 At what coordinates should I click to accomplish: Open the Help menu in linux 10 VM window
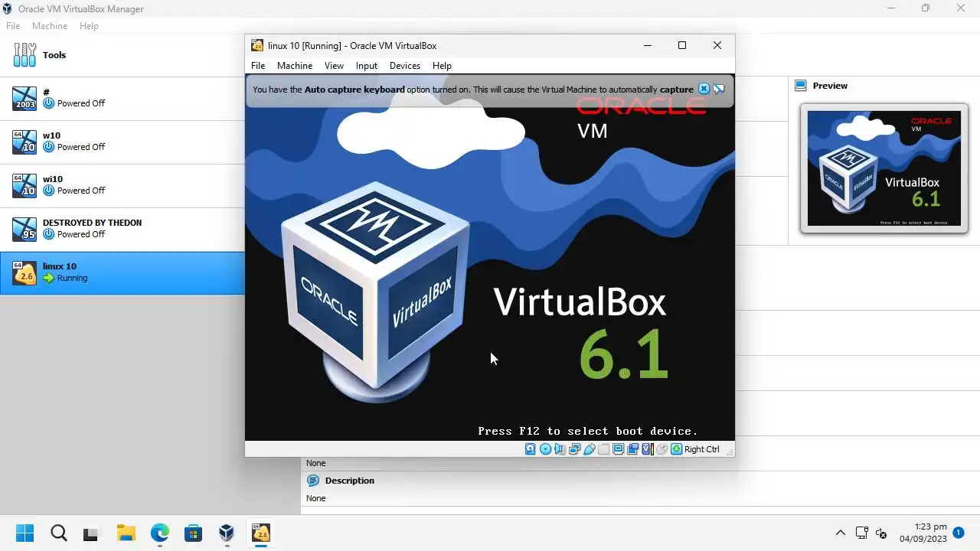pyautogui.click(x=442, y=66)
